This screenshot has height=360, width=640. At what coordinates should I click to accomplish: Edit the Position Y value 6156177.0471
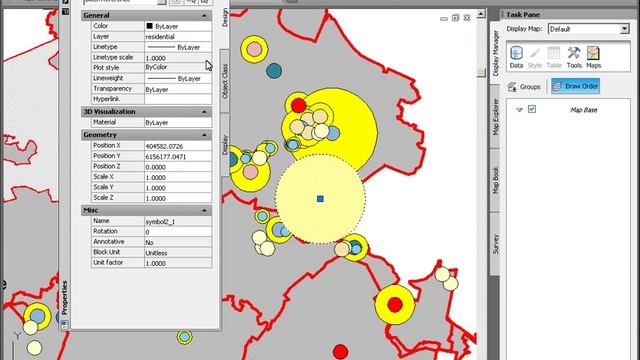(178, 156)
